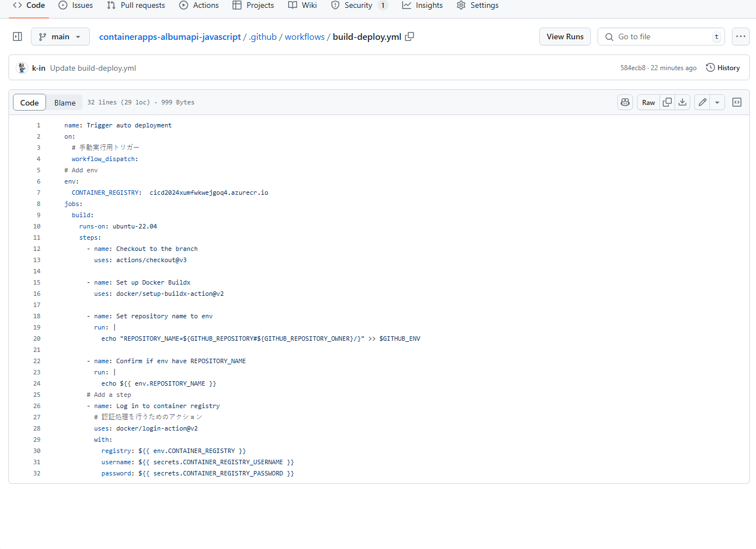The image size is (756, 549).
Task: Click '32 lines (29 loc) · 999 Bytes' info
Action: [x=141, y=102]
